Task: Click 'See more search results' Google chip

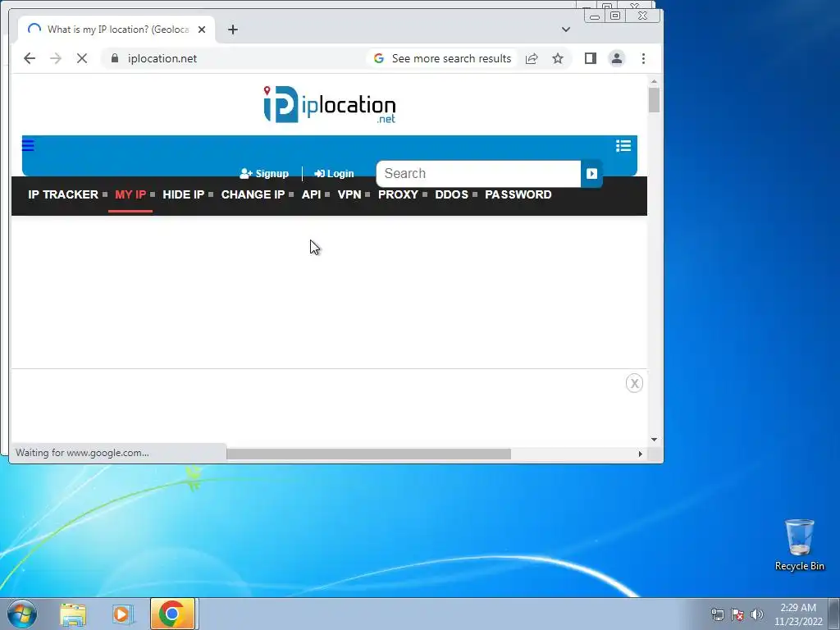Action: tap(442, 58)
